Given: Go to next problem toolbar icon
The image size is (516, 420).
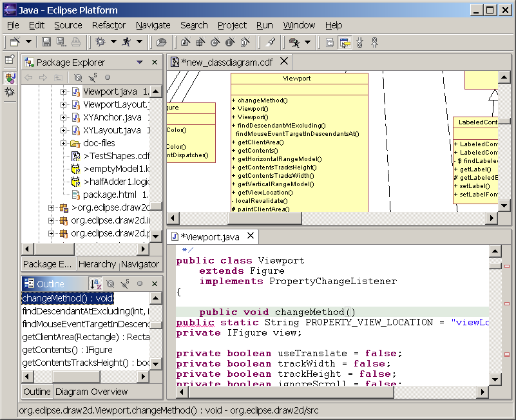Looking at the screenshot, I should (359, 43).
